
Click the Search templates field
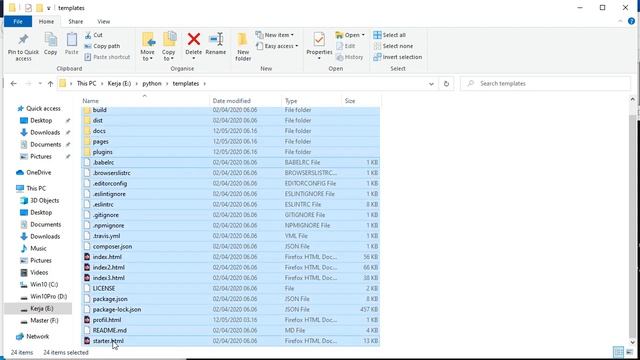pos(545,84)
